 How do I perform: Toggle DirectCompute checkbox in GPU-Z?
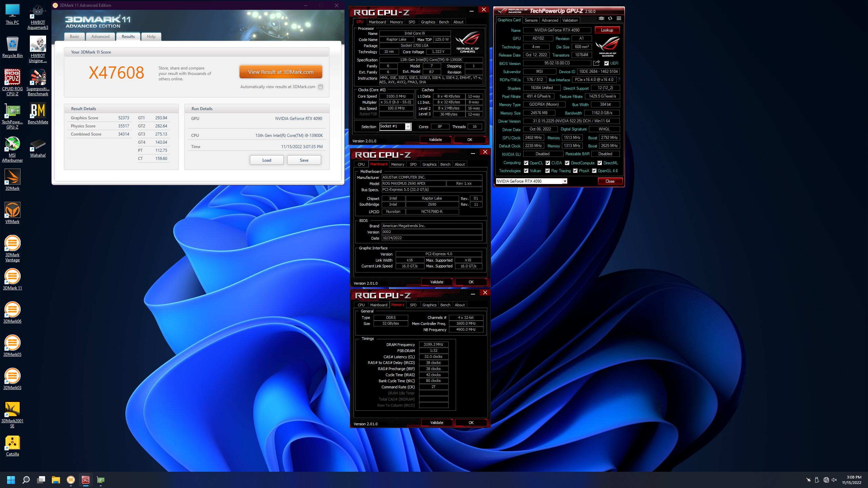(567, 163)
